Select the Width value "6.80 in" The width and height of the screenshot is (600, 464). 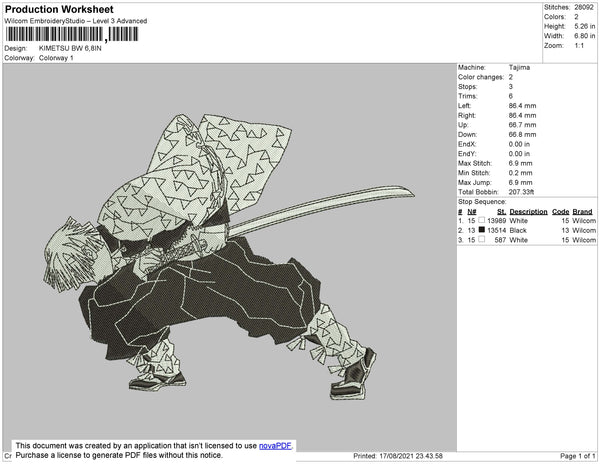click(x=584, y=36)
